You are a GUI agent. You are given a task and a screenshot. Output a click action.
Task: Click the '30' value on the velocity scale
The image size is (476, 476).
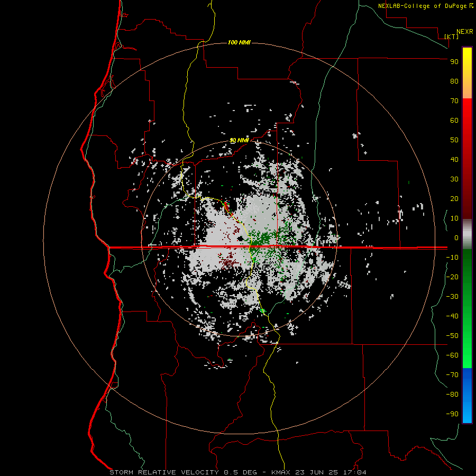pyautogui.click(x=454, y=179)
